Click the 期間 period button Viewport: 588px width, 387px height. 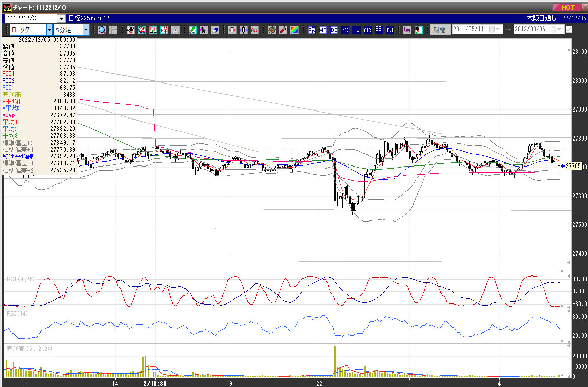pyautogui.click(x=440, y=30)
